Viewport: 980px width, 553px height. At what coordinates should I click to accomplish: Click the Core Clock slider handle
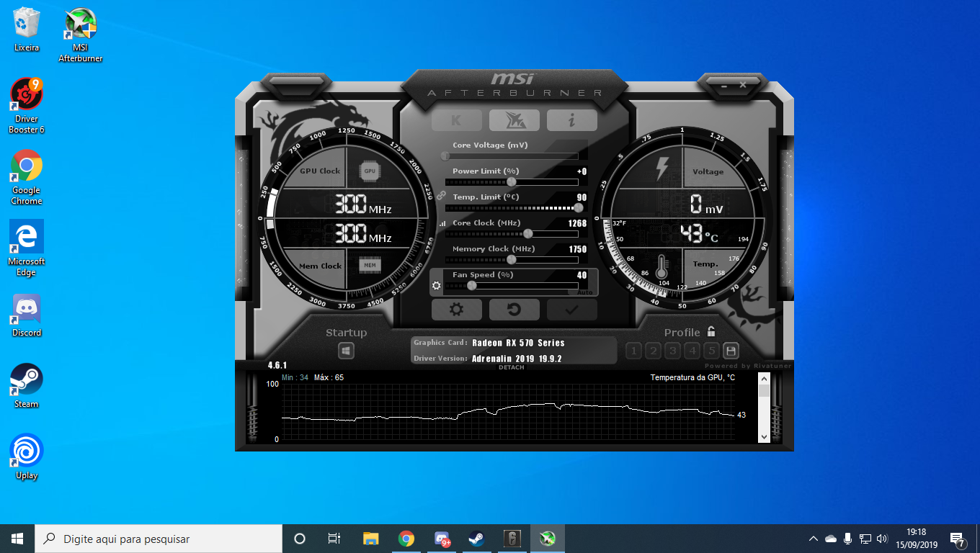click(527, 233)
